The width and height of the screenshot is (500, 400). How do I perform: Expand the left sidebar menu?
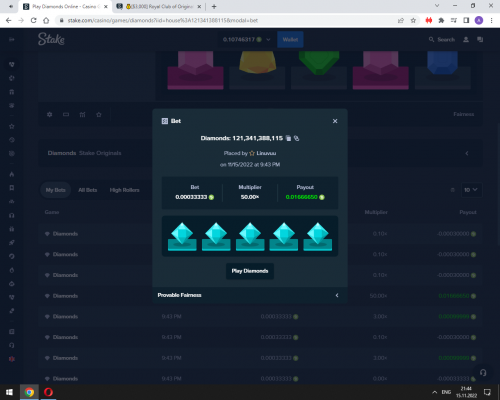pos(12,39)
